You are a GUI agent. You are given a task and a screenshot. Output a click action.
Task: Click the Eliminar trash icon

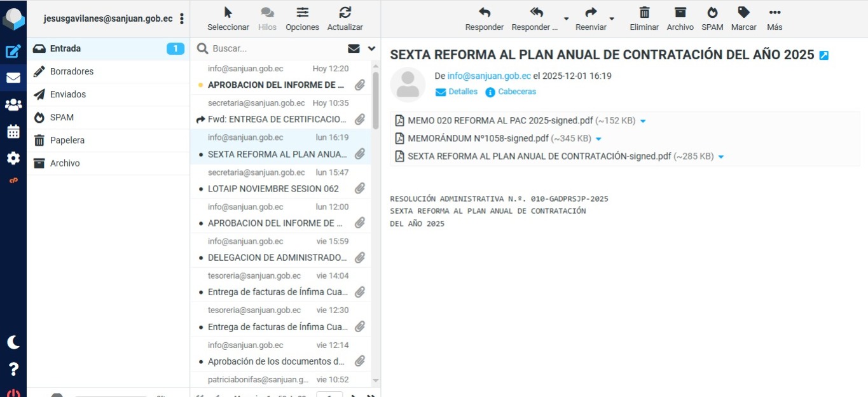click(644, 18)
